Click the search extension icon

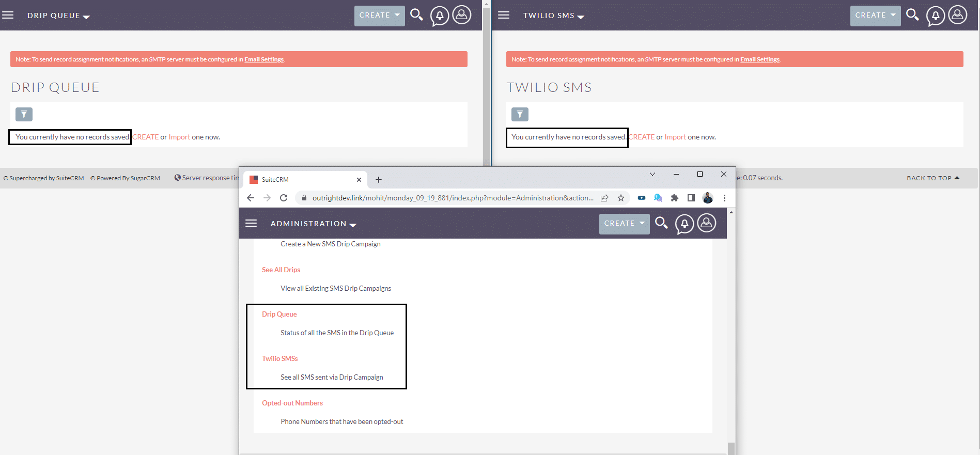pyautogui.click(x=658, y=198)
